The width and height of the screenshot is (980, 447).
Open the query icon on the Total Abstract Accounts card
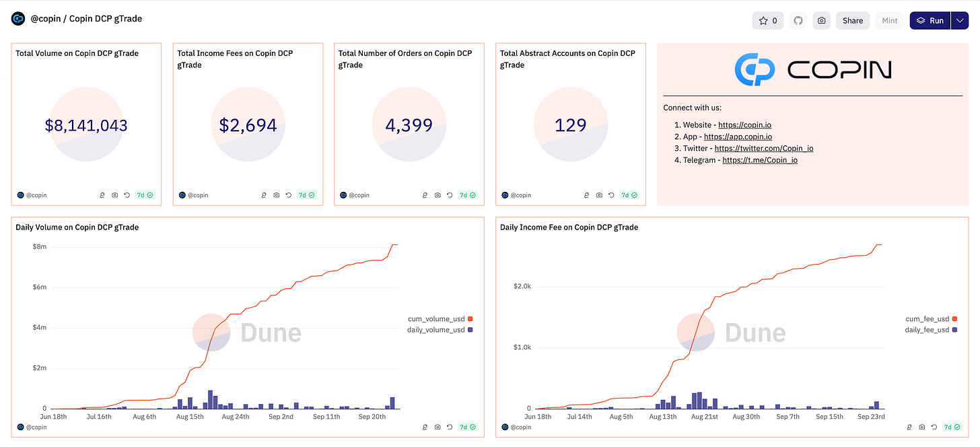(587, 195)
